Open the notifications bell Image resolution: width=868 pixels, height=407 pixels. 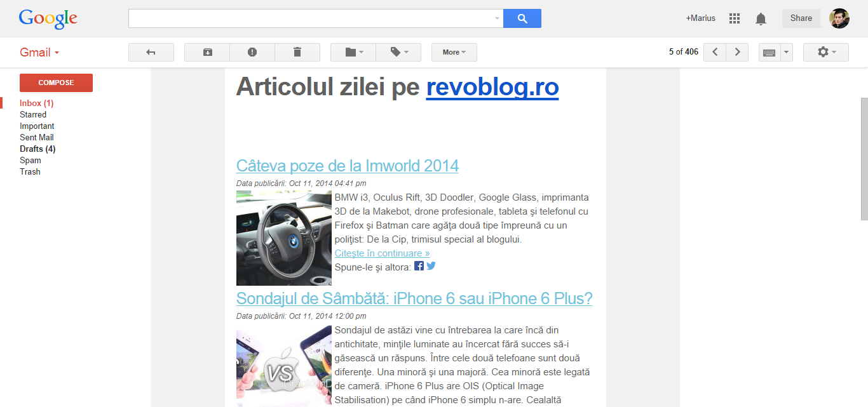click(761, 18)
